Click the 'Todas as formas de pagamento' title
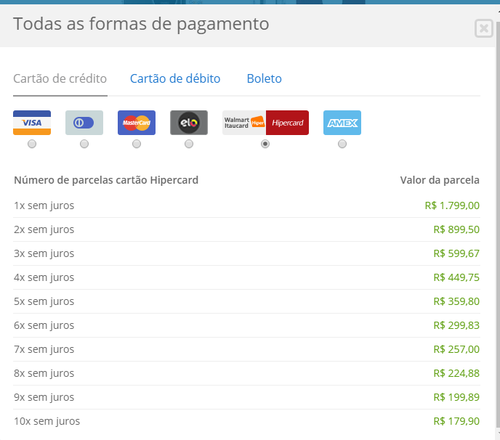This screenshot has width=500, height=440. 141,24
